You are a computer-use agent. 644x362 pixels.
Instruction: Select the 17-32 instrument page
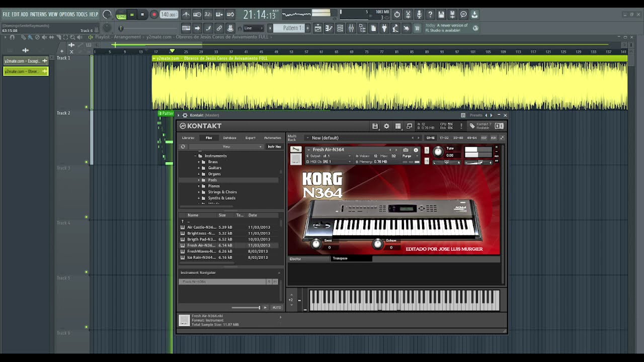tap(444, 138)
